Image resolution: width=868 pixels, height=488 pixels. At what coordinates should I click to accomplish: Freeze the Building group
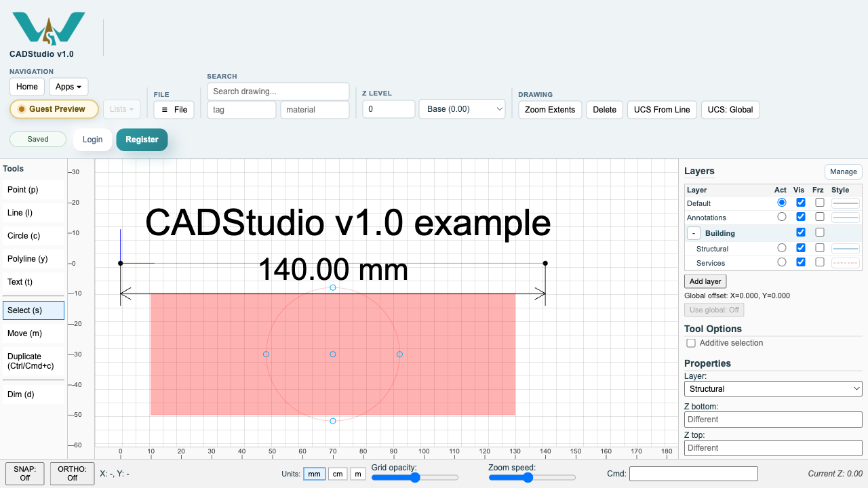pos(820,232)
